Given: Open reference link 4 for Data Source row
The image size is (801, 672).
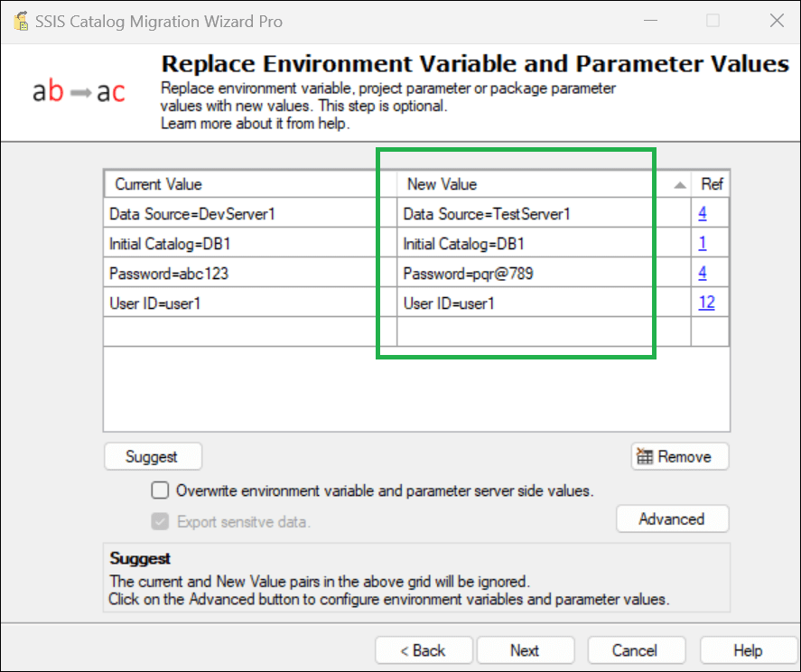Looking at the screenshot, I should (703, 212).
